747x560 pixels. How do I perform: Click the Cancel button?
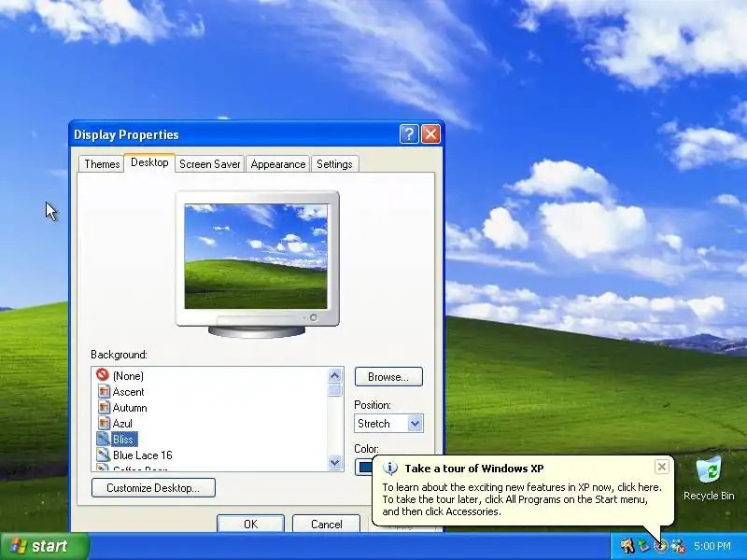click(x=326, y=524)
